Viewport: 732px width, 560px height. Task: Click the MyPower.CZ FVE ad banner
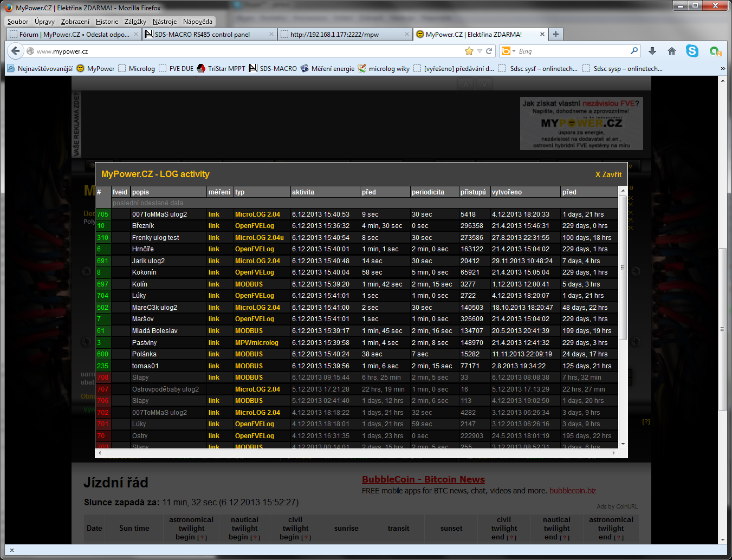[x=581, y=123]
